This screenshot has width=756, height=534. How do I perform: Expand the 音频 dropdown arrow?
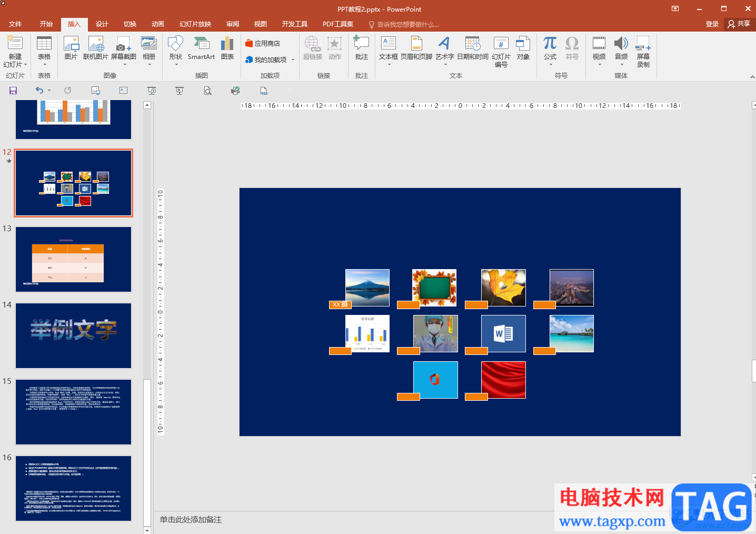click(622, 65)
